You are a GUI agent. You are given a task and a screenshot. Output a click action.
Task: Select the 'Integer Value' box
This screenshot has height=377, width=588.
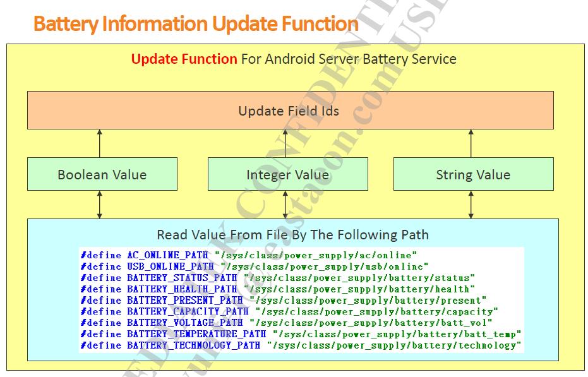(287, 174)
